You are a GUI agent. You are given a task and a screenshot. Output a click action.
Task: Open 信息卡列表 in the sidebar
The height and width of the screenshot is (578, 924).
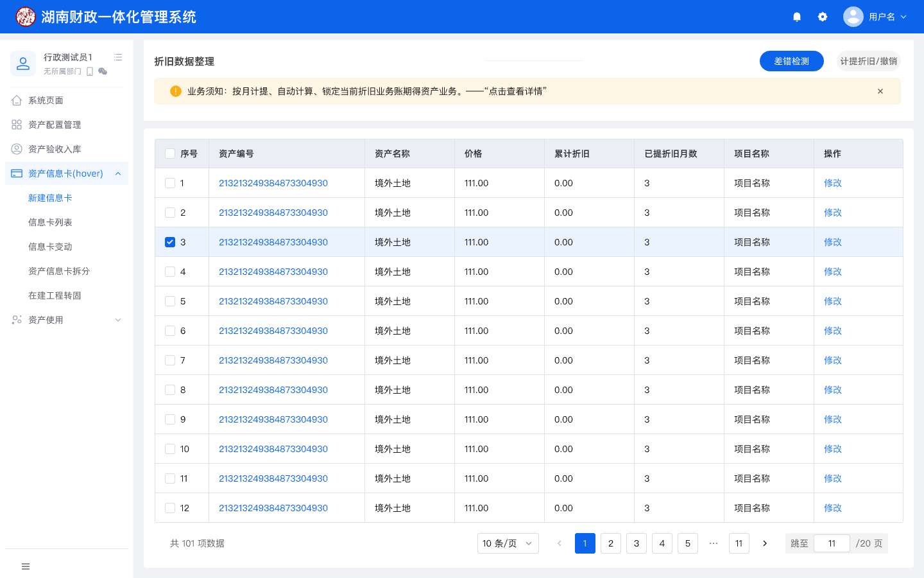click(50, 222)
